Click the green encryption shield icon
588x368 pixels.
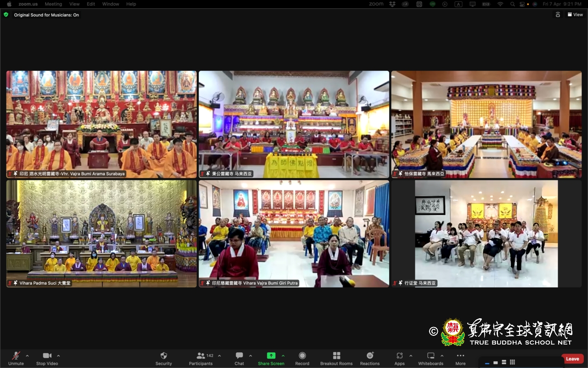(6, 15)
